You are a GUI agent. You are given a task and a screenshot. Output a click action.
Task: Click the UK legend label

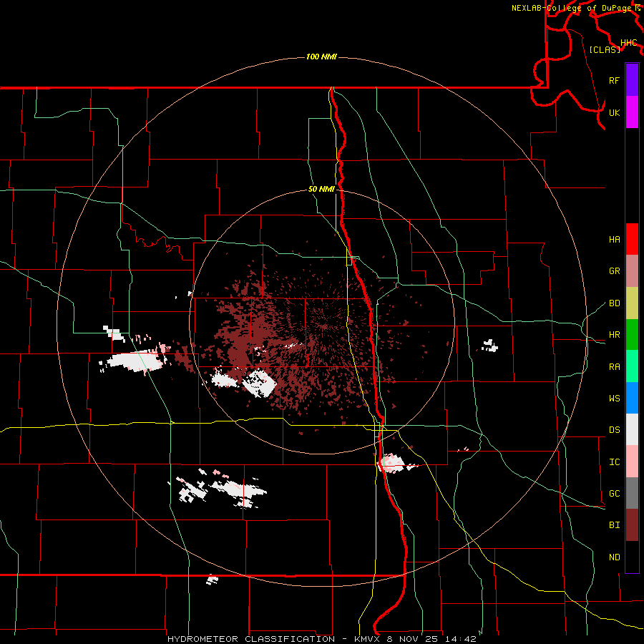point(614,112)
